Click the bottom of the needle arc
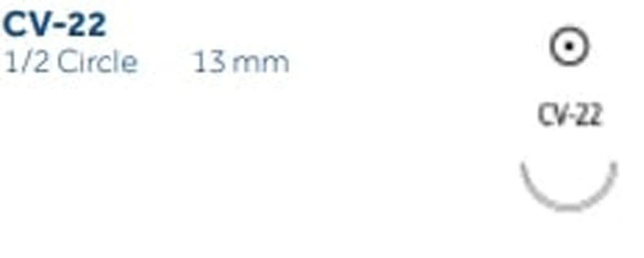644x258 pixels. (569, 207)
